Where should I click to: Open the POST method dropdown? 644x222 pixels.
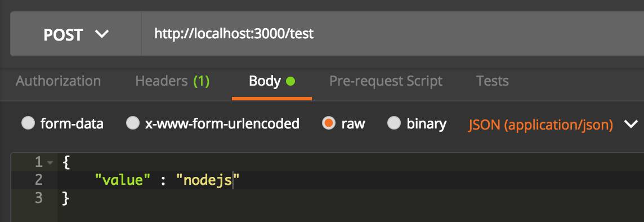coord(76,34)
